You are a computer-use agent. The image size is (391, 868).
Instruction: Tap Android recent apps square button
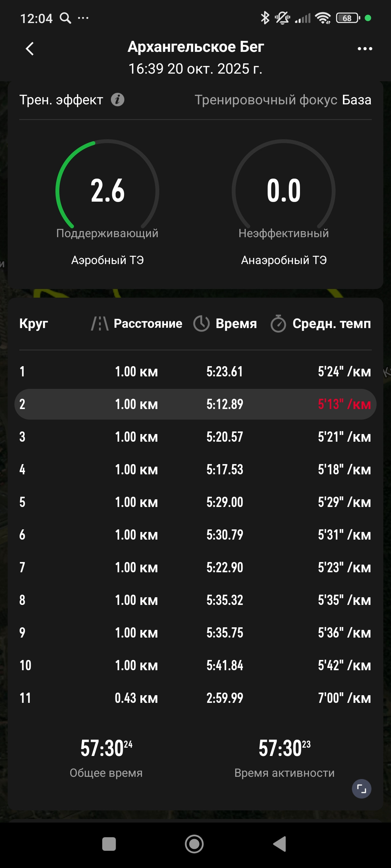(x=109, y=844)
